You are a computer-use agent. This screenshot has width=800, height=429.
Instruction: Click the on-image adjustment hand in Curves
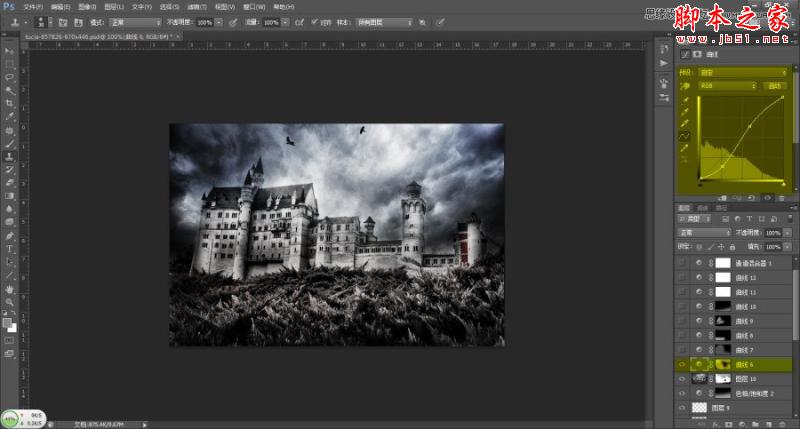[x=685, y=87]
